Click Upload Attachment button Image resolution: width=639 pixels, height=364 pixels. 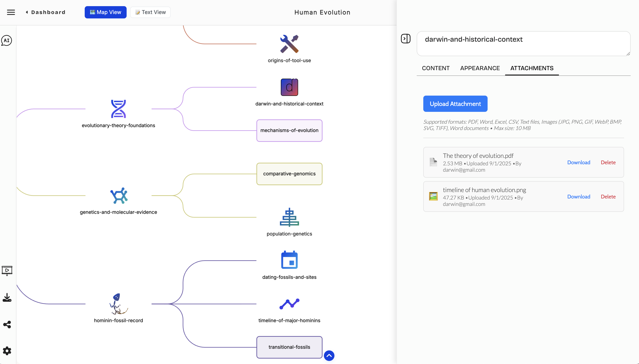pyautogui.click(x=455, y=104)
